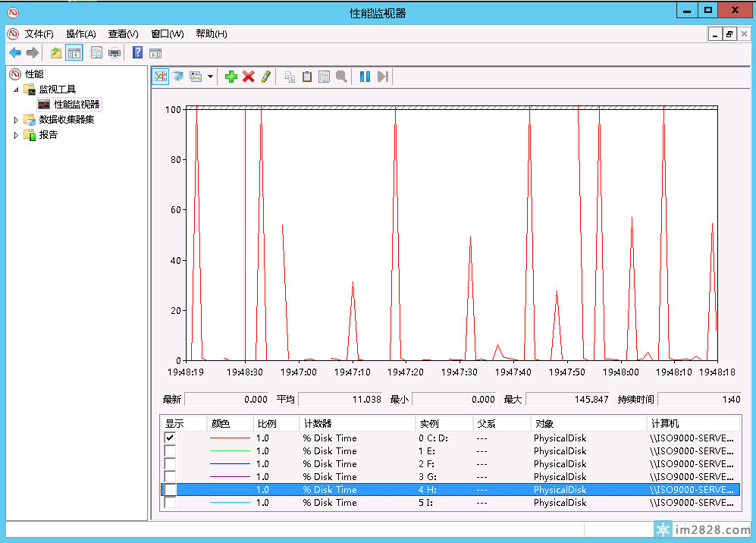This screenshot has height=543, width=756.
Task: Delete selected counter with red X icon
Action: (x=248, y=77)
